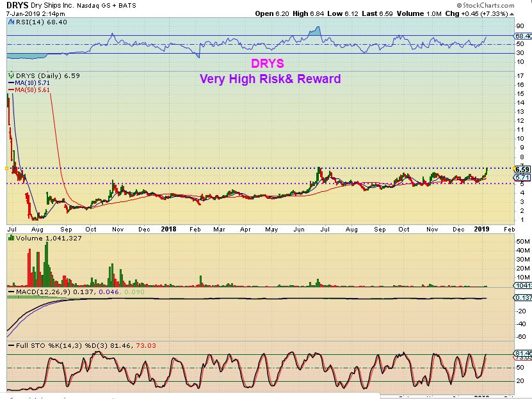The image size is (532, 399).
Task: Select the bold 2018 year label on time axis
Action: pos(168,228)
